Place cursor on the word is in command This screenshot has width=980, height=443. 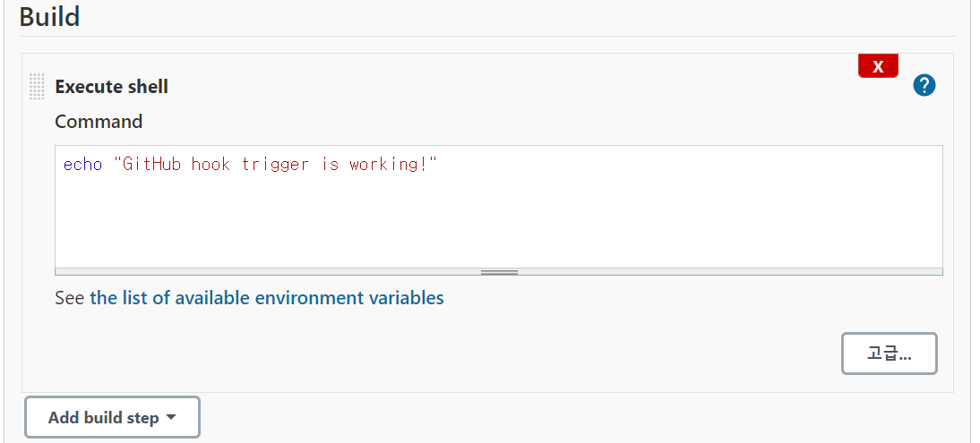330,165
